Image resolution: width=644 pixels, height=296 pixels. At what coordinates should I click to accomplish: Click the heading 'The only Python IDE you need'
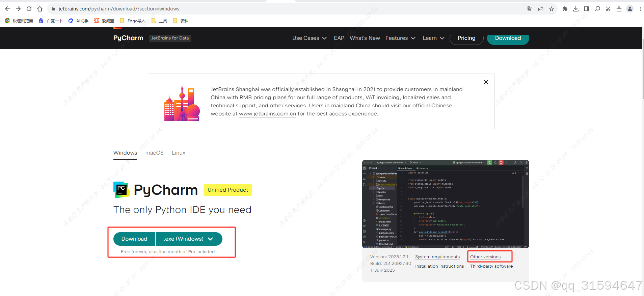[x=182, y=210]
